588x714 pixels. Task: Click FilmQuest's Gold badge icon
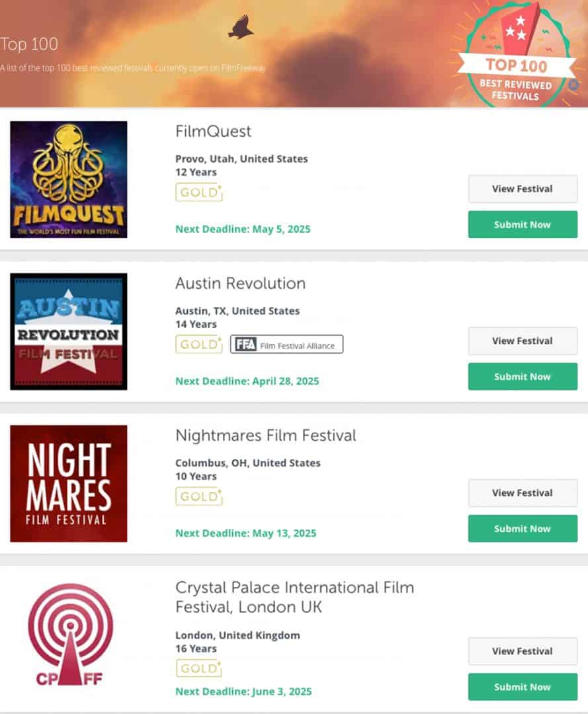tap(198, 192)
